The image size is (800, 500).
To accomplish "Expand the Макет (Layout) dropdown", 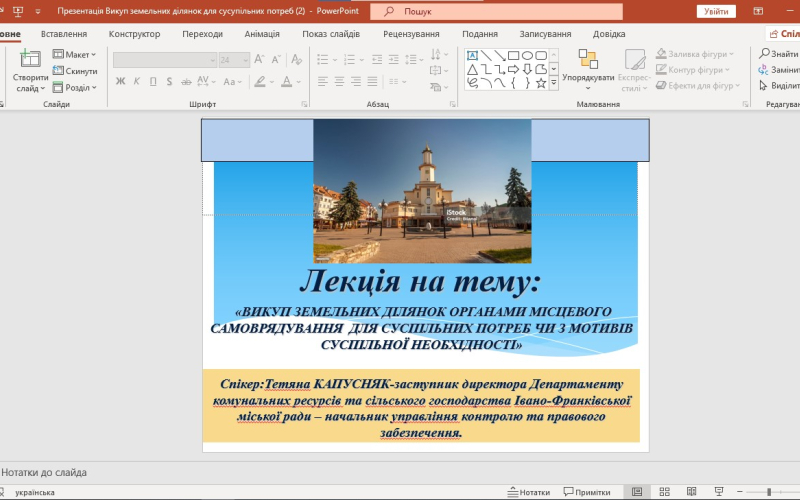I will click(75, 54).
